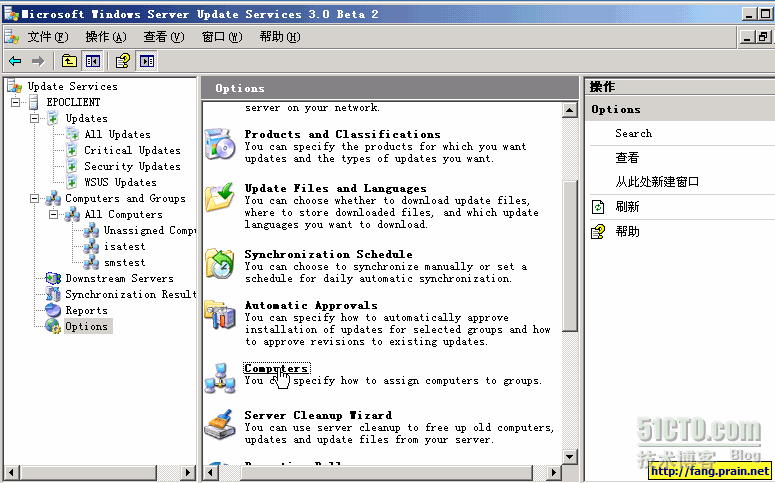This screenshot has width=775, height=483.
Task: Select Computers and Groups node
Action: click(x=125, y=199)
